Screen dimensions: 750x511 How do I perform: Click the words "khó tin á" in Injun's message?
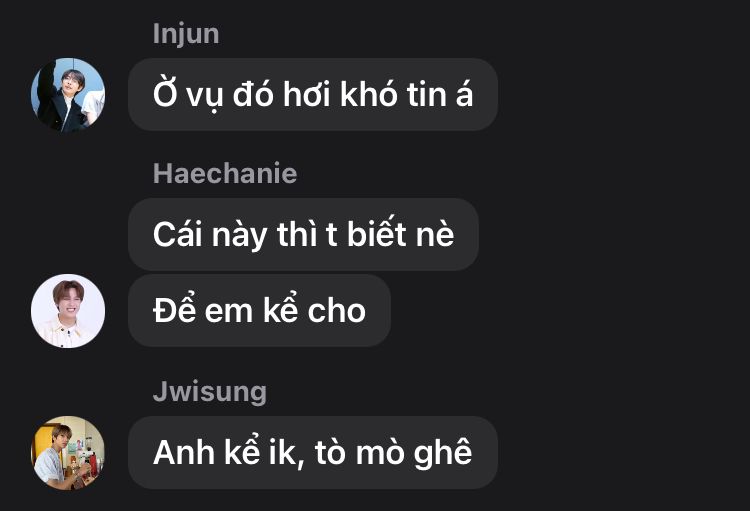click(x=407, y=93)
